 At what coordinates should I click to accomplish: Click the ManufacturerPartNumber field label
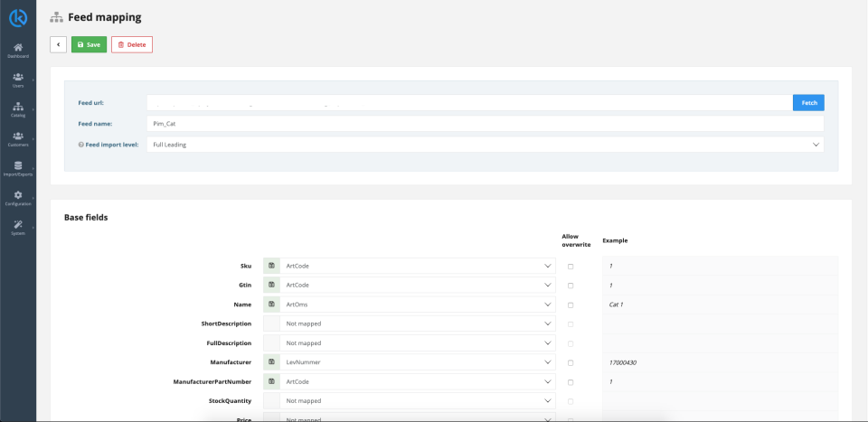(212, 381)
